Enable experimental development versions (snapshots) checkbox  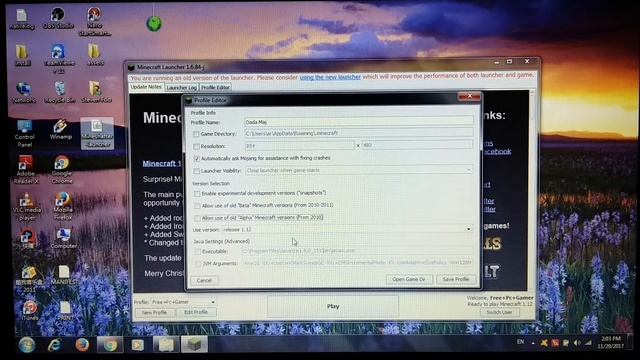click(197, 193)
